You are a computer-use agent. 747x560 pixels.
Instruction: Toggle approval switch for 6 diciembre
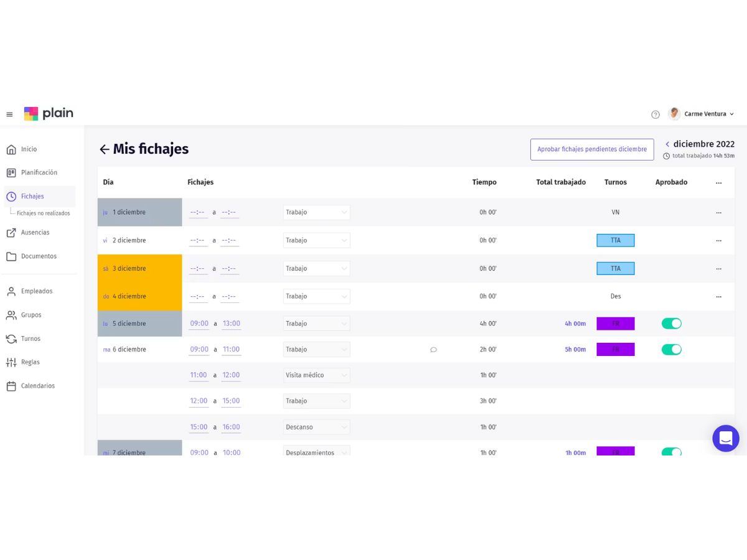[672, 350]
